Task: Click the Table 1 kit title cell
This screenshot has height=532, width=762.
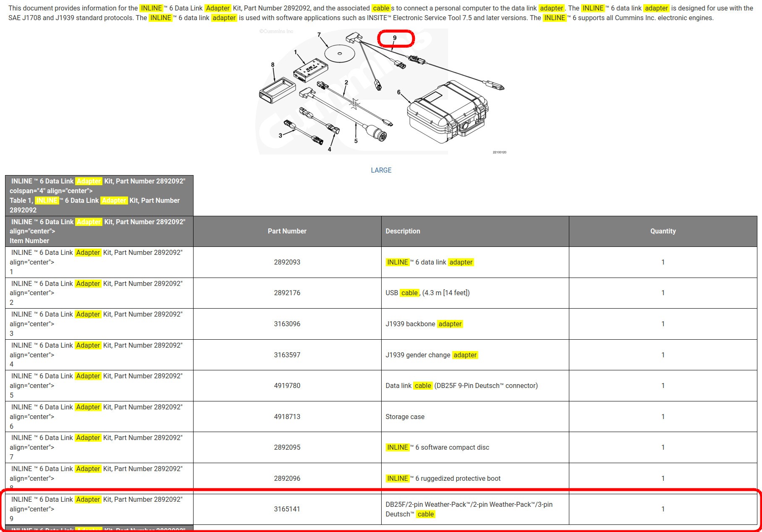Action: 99,196
